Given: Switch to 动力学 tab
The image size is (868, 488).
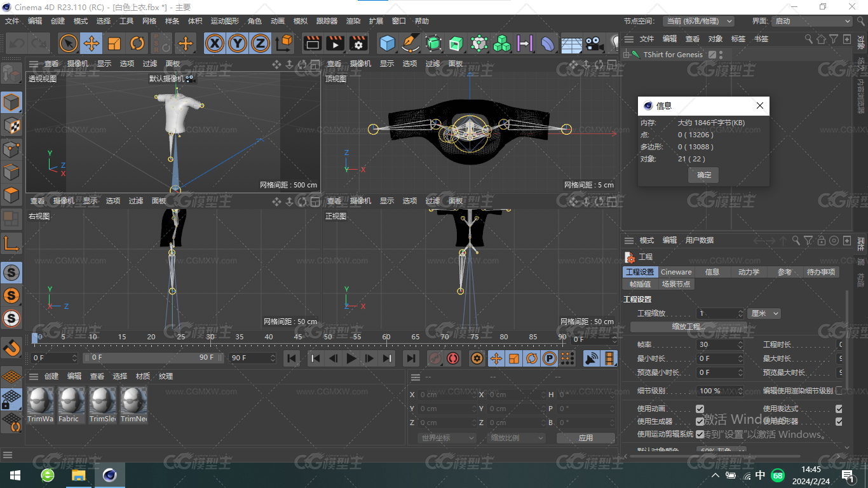Looking at the screenshot, I should tap(749, 272).
